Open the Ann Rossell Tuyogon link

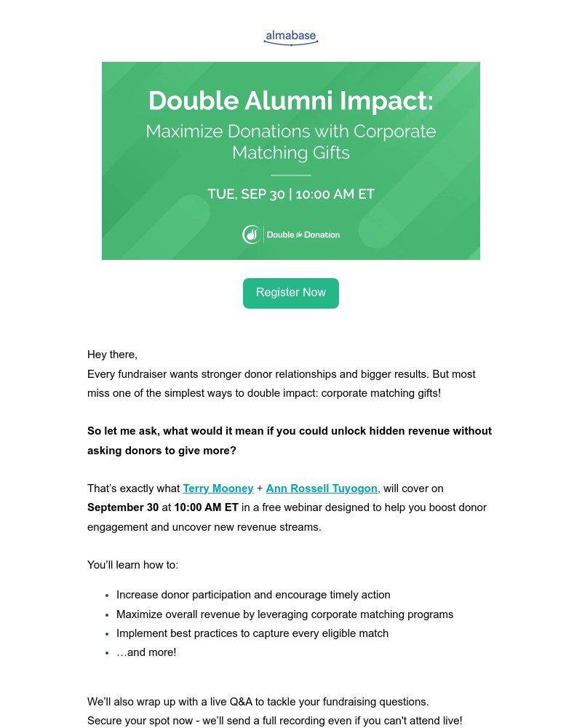[x=322, y=488]
